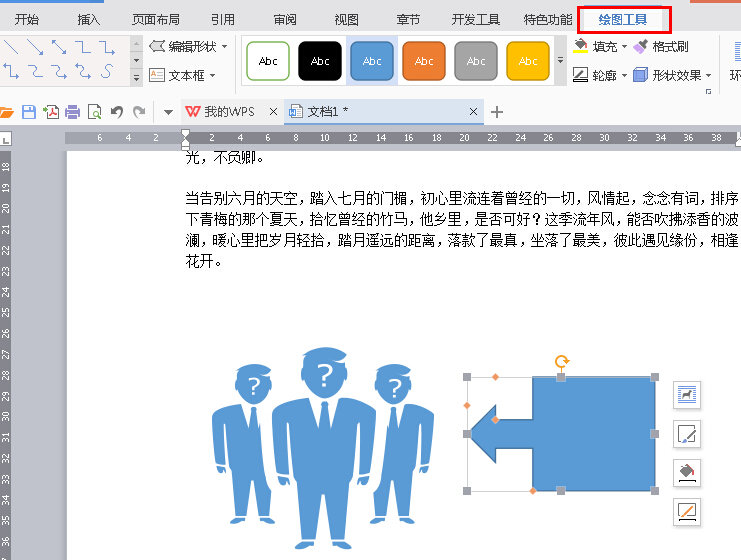This screenshot has width=741, height=560.
Task: Apply the orange Abc shape style
Action: pyautogui.click(x=423, y=61)
